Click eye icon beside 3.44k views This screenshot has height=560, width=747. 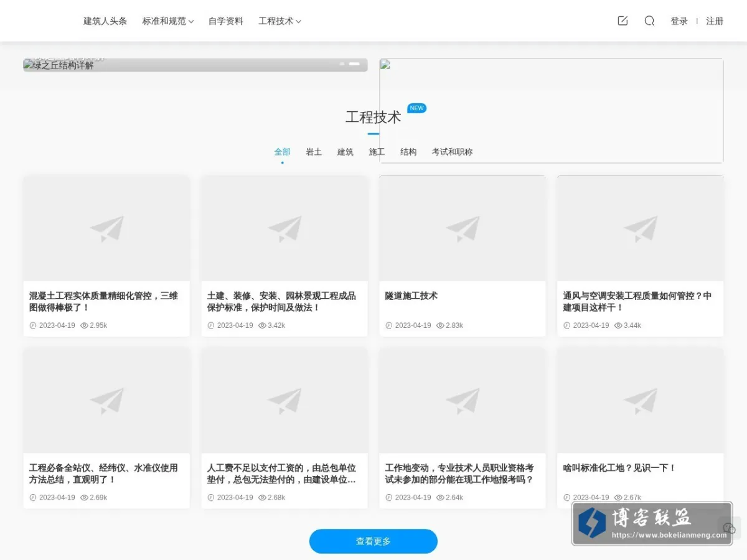[618, 325]
